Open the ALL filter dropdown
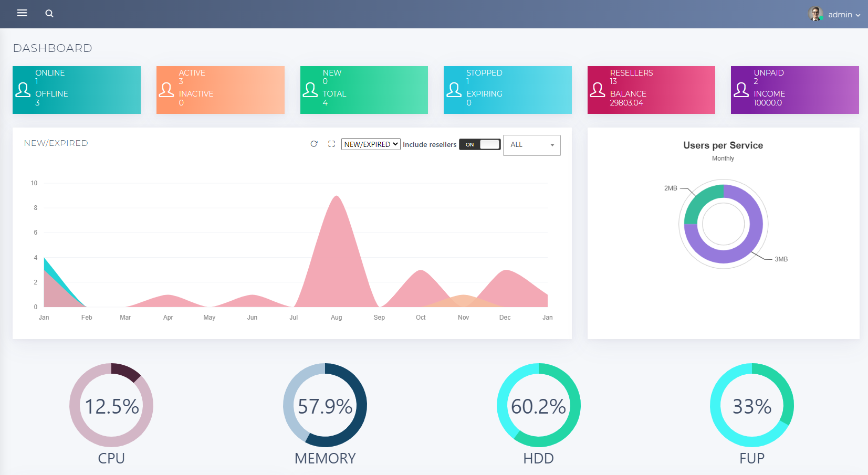This screenshot has height=475, width=868. [x=531, y=145]
